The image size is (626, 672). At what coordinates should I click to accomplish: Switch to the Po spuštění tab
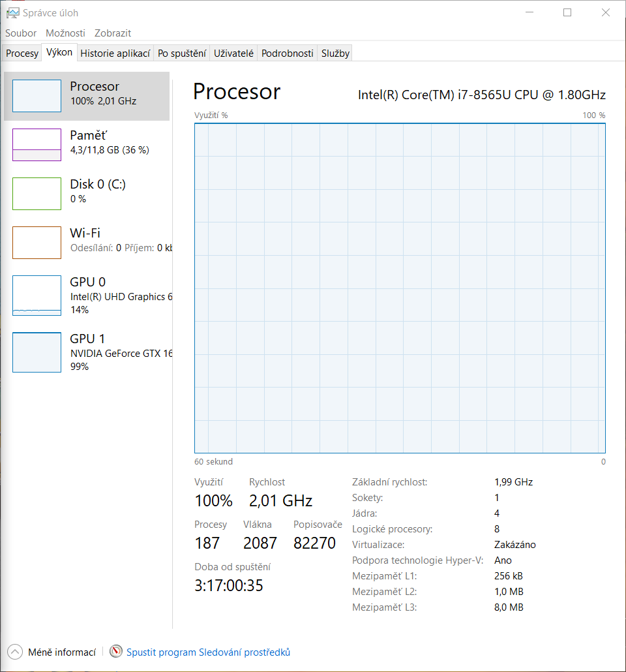point(182,53)
